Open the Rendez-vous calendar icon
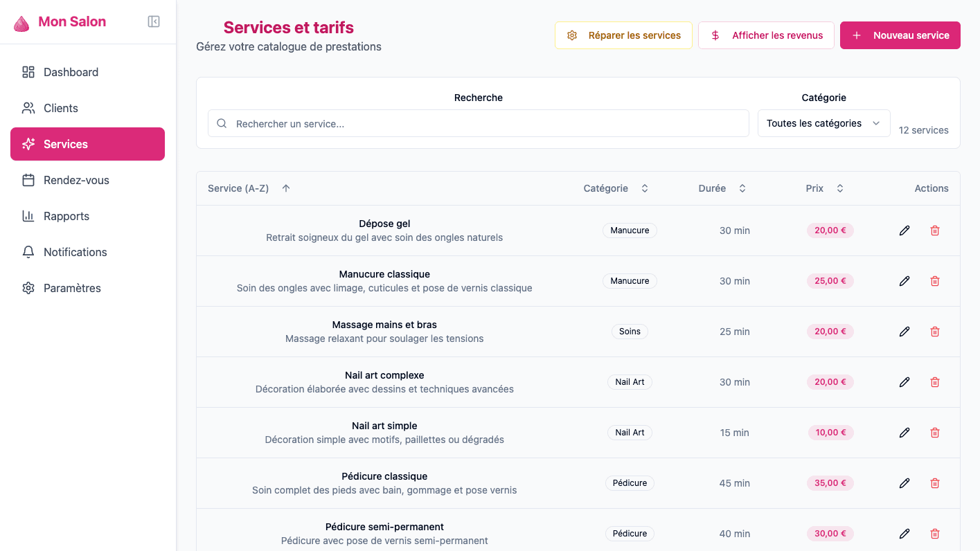The height and width of the screenshot is (551, 980). [x=28, y=179]
